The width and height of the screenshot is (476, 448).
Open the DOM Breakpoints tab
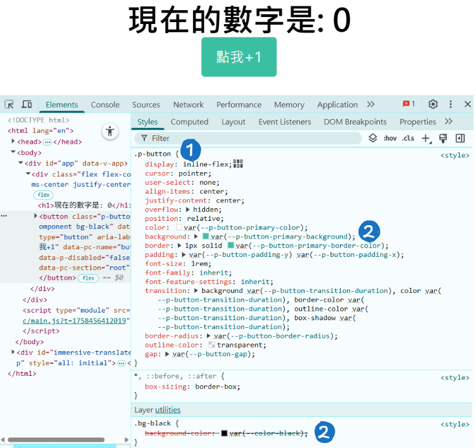tap(355, 121)
